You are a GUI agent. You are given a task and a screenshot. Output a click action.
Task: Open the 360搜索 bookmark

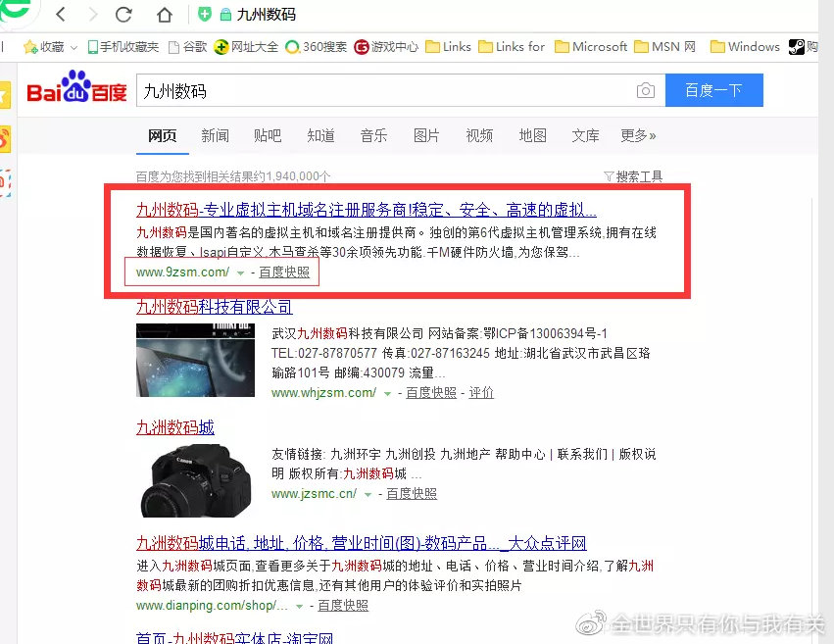click(x=316, y=46)
